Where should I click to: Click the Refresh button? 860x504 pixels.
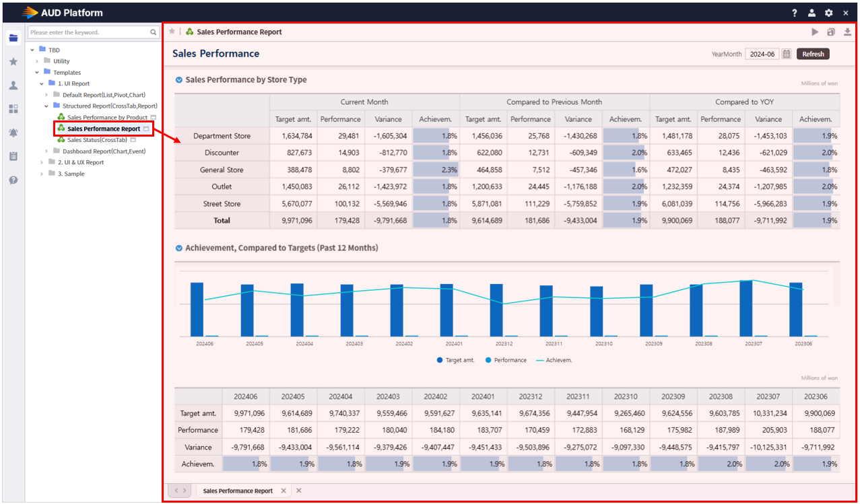point(813,54)
